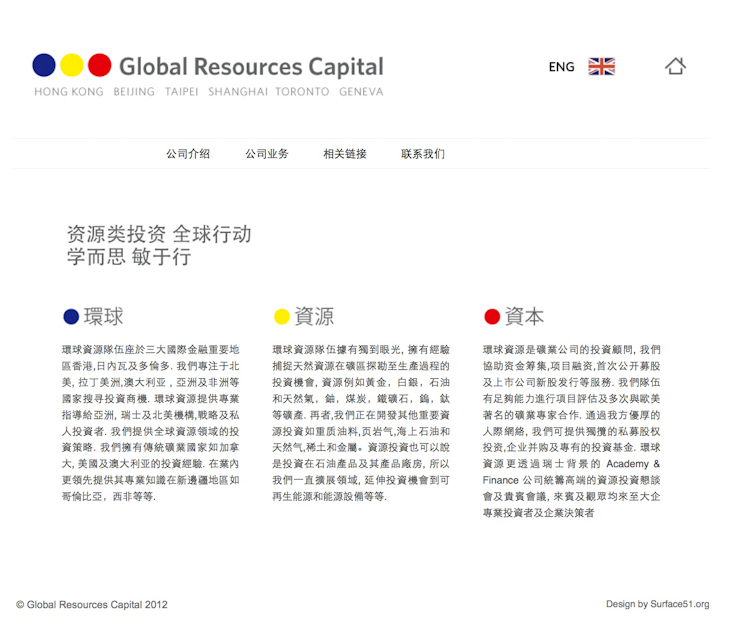Click the yellow dot beside 資源 heading
Image resolution: width=740 pixels, height=640 pixels.
(282, 317)
